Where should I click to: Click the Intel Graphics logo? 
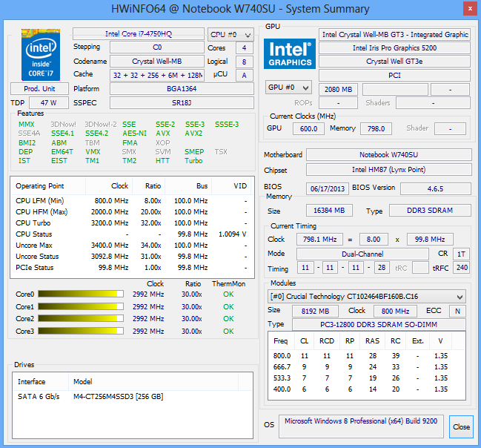point(290,53)
